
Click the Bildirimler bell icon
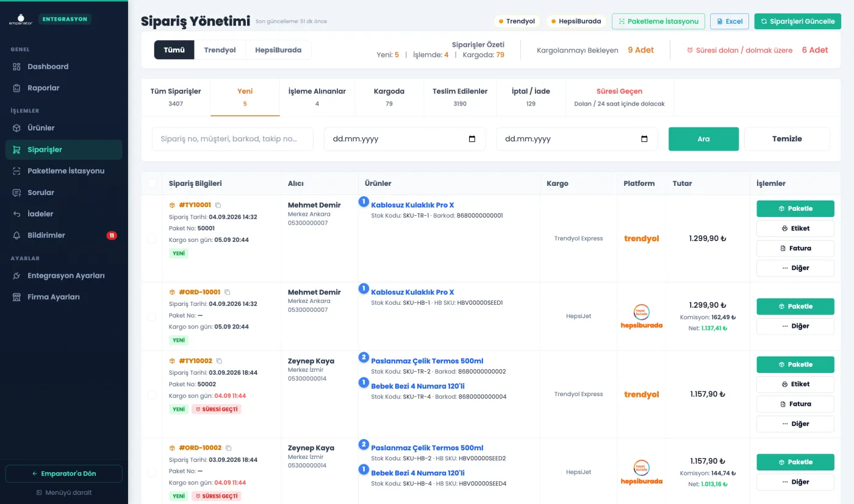[16, 235]
